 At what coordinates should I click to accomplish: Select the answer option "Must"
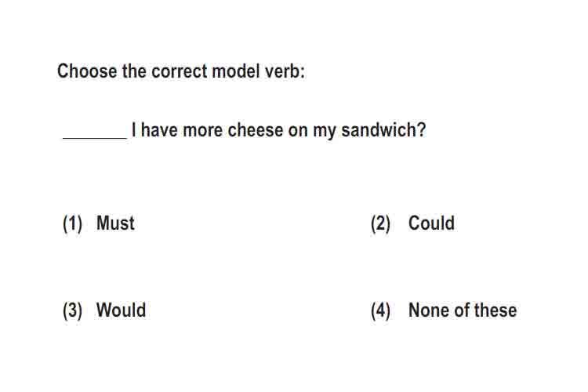tap(115, 223)
